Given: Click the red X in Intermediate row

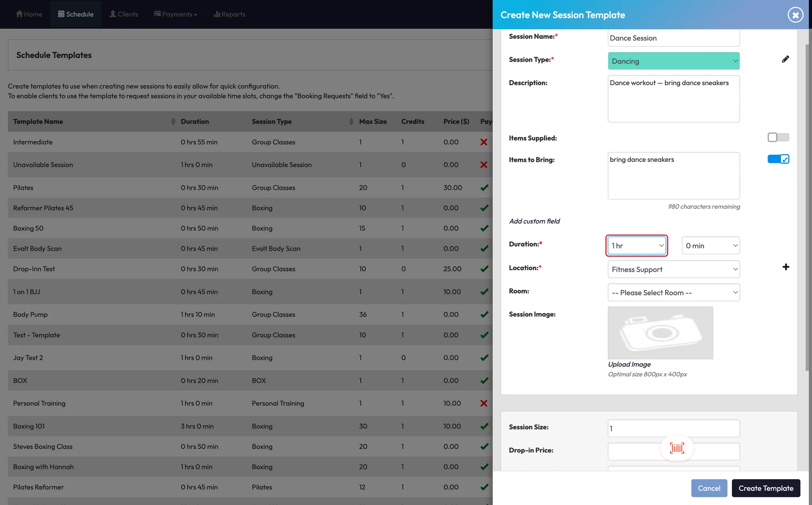Looking at the screenshot, I should click(x=484, y=142).
